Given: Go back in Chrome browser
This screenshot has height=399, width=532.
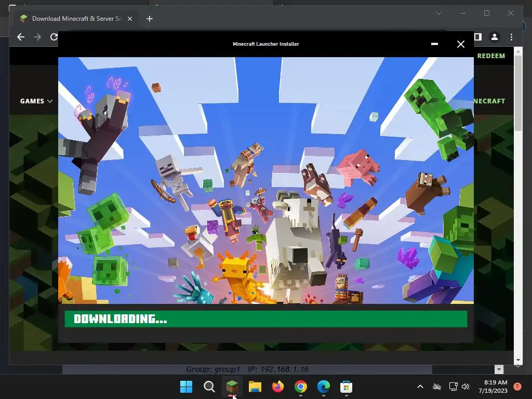Looking at the screenshot, I should [21, 37].
